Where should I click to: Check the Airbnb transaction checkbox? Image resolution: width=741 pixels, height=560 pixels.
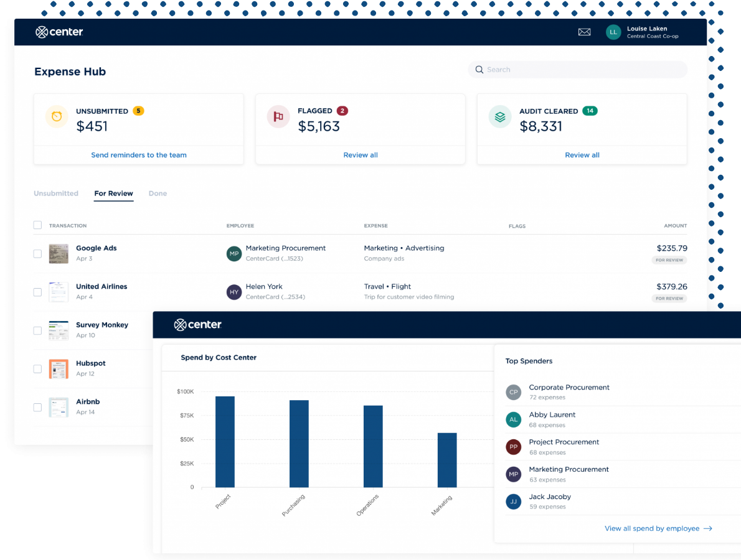pos(37,407)
